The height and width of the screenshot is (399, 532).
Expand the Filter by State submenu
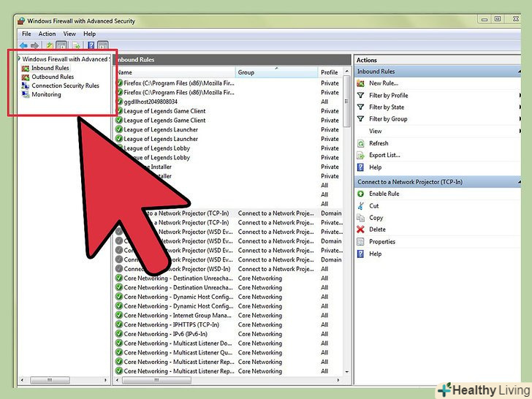[x=386, y=107]
